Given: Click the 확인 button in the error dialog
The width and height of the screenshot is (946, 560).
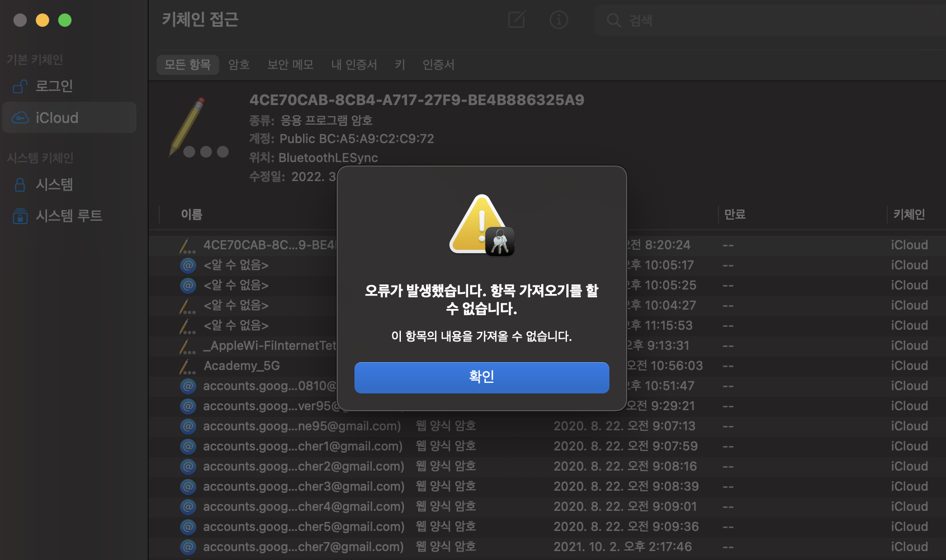Looking at the screenshot, I should [x=481, y=377].
